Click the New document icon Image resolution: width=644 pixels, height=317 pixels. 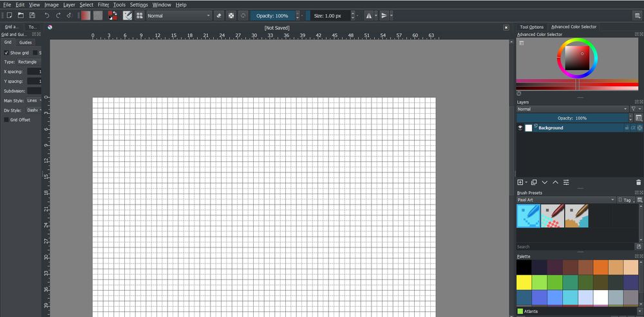9,15
